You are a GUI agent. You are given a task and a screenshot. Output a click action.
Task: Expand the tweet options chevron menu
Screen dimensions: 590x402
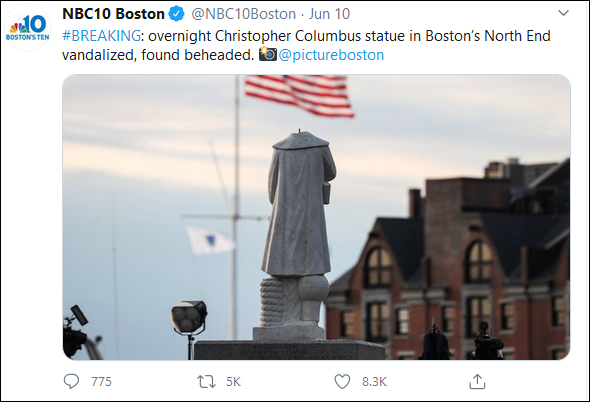coord(563,13)
